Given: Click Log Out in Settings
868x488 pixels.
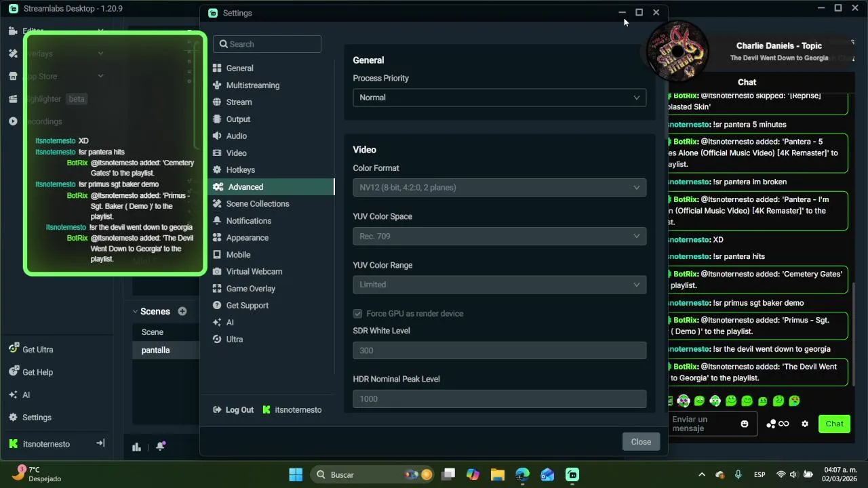Looking at the screenshot, I should [233, 410].
